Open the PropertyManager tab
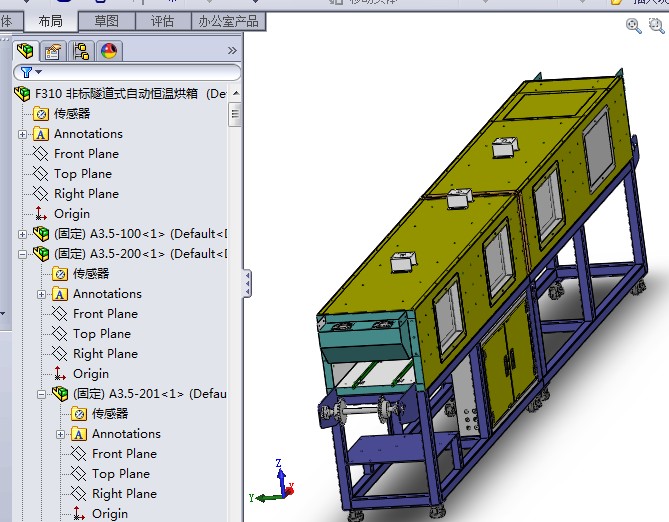This screenshot has height=522, width=669. pos(53,52)
